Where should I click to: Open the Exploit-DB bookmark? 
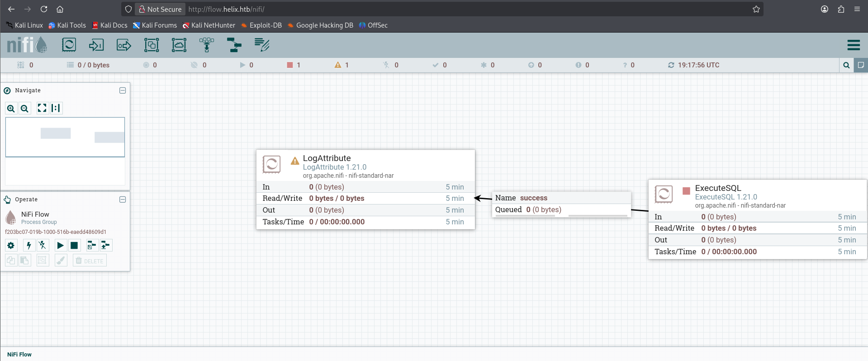(x=261, y=25)
